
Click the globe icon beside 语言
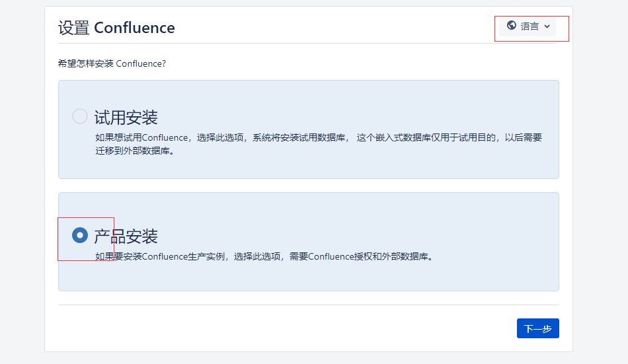coord(511,26)
